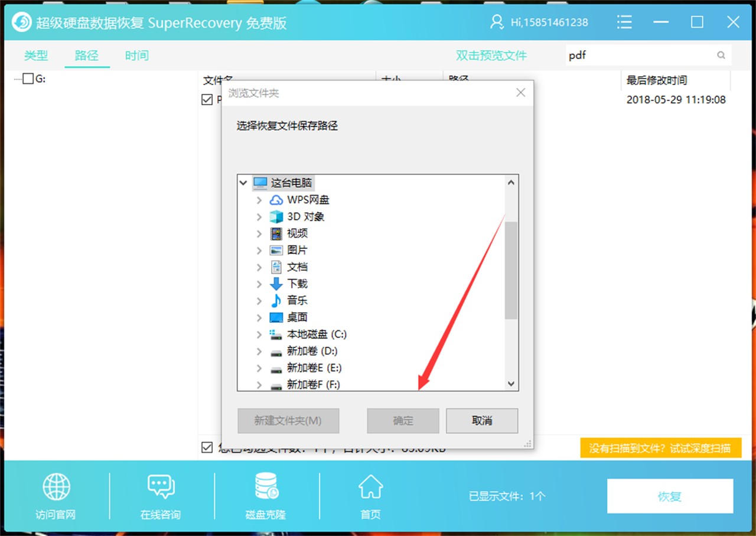Click the 磁盘克隆 disk clone icon
The width and height of the screenshot is (756, 536).
(x=265, y=487)
